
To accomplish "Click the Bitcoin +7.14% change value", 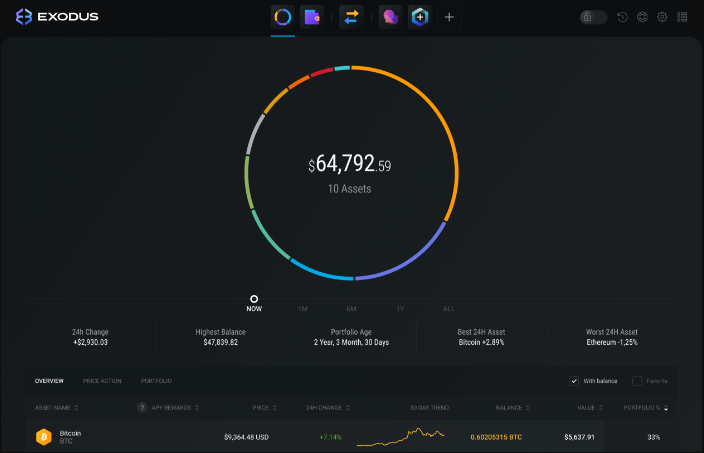I will tap(330, 437).
